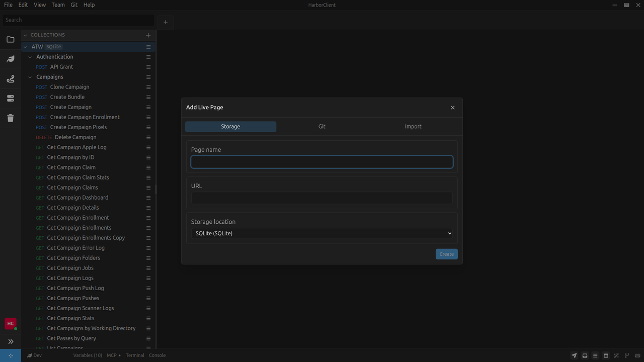Open the leaf icon in the sidebar

click(x=10, y=59)
